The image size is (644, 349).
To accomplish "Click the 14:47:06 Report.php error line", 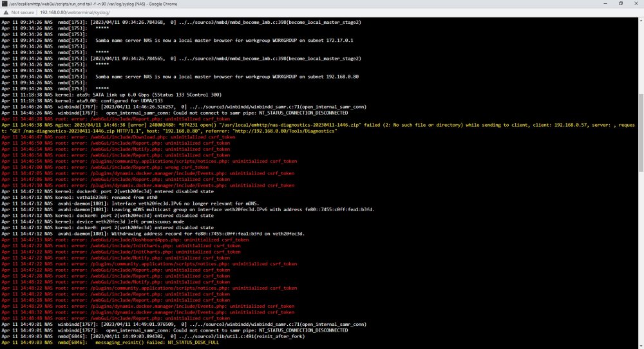I will (116, 179).
